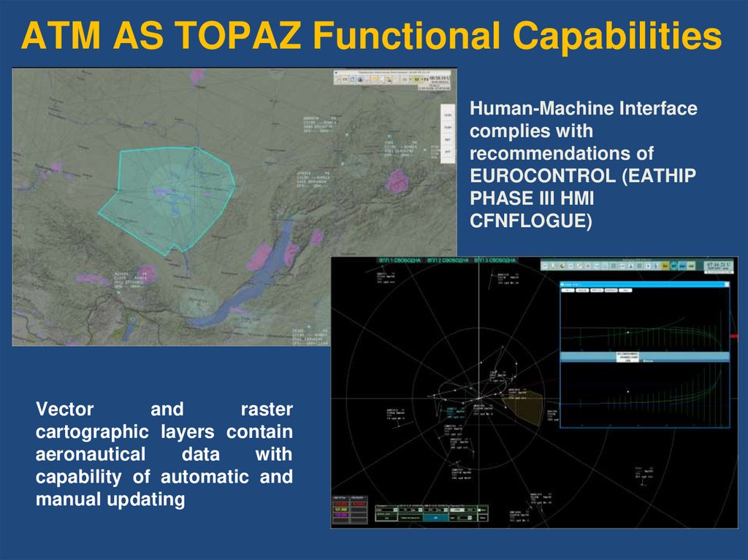Click the blue square icon in radar toolbar
Image resolution: width=748 pixels, height=560 pixels.
(682, 266)
